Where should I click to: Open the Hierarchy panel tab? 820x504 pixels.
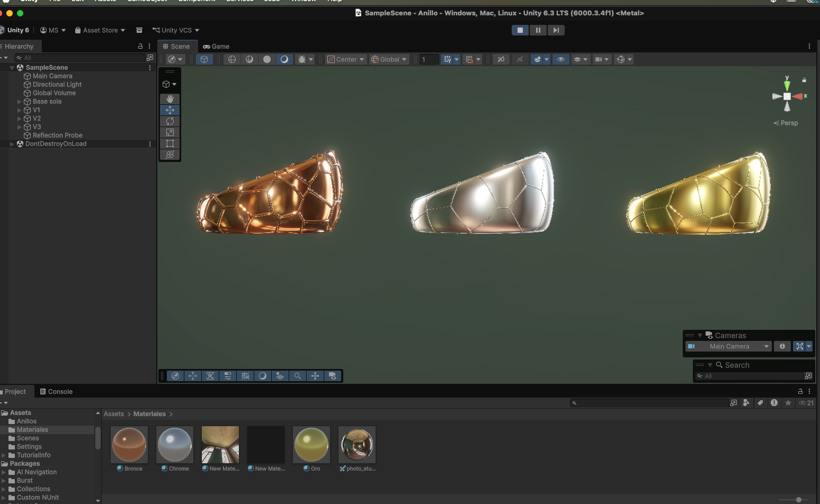[18, 47]
